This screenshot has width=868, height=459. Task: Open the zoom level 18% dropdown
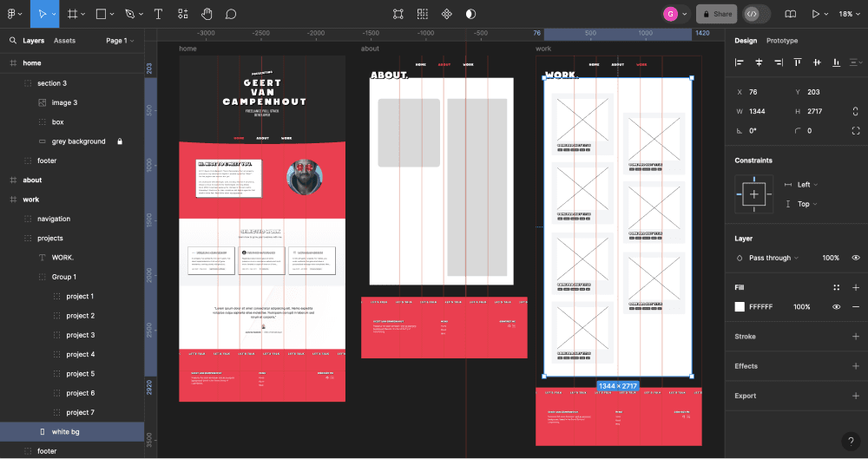coord(849,14)
